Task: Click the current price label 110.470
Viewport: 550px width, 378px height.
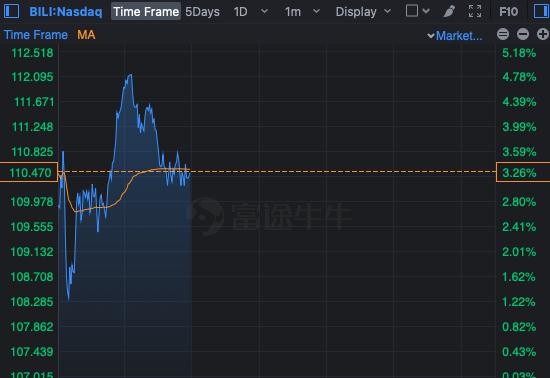Action: 29,173
